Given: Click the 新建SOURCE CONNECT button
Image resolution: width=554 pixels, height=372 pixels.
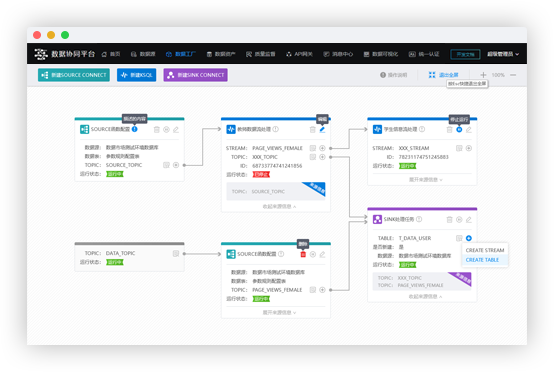Looking at the screenshot, I should (x=74, y=75).
